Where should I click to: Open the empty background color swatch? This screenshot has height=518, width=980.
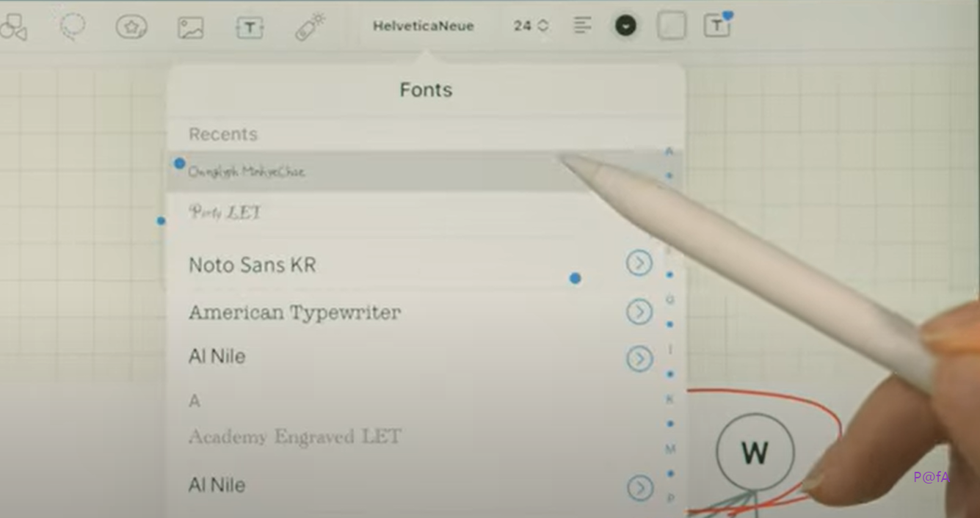coord(671,26)
